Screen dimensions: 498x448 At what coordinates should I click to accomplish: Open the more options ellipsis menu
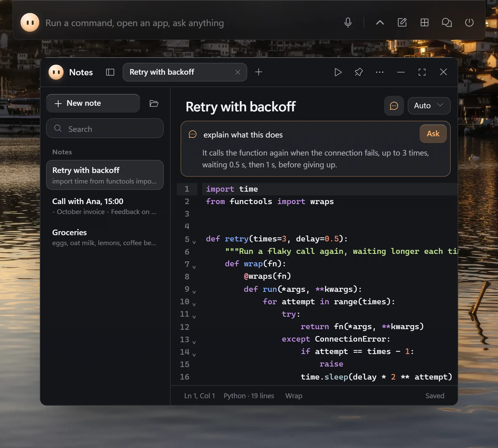click(x=380, y=72)
